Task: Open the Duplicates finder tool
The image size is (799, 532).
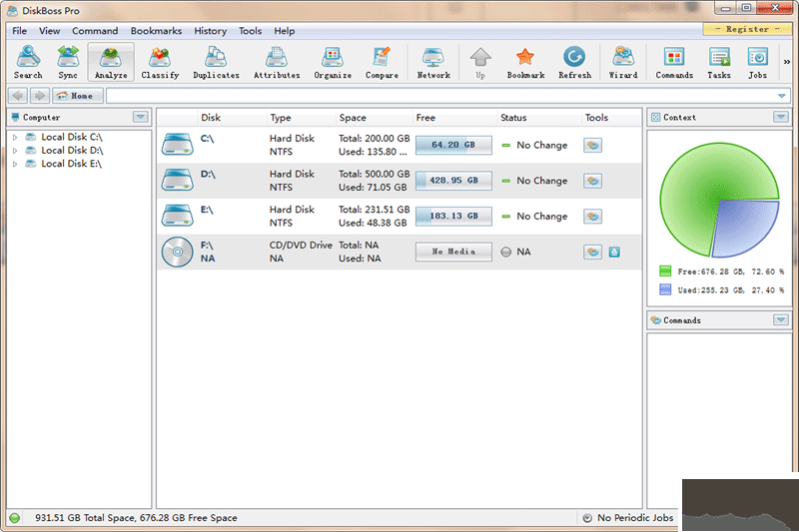Action: click(216, 62)
